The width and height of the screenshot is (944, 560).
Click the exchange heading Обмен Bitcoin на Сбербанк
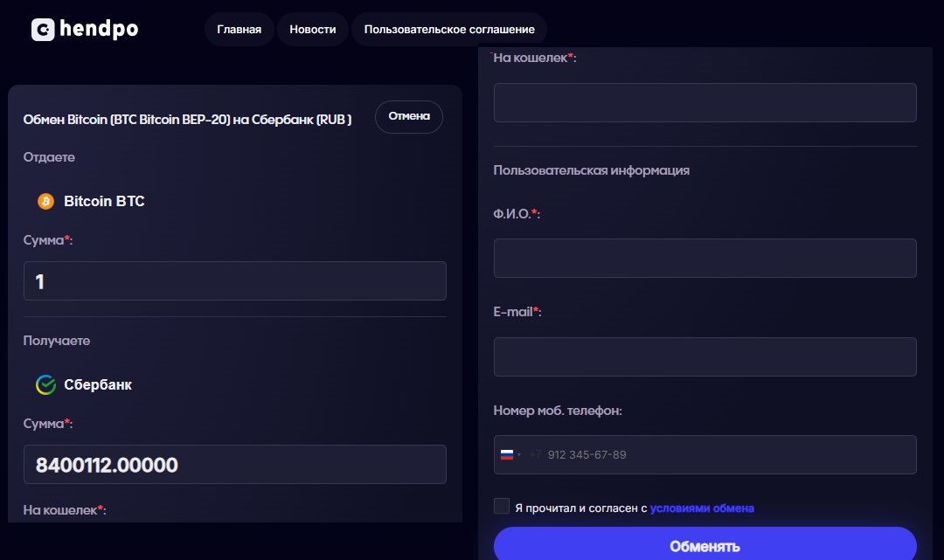(x=187, y=120)
